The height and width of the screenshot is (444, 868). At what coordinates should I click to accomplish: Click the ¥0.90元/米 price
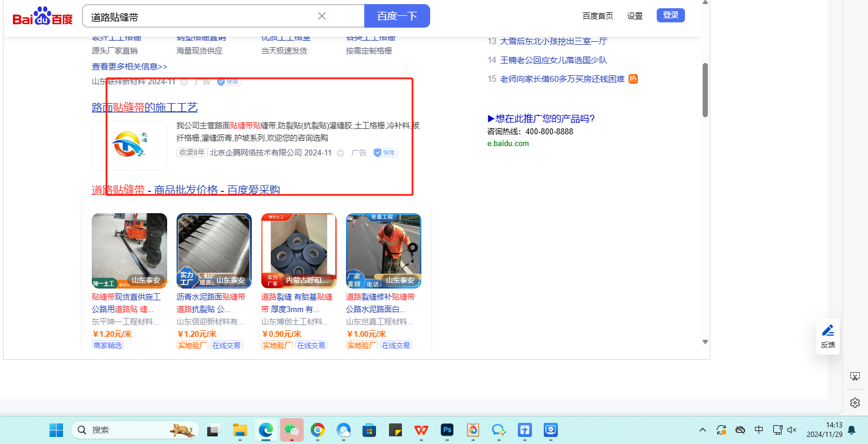[x=281, y=334]
